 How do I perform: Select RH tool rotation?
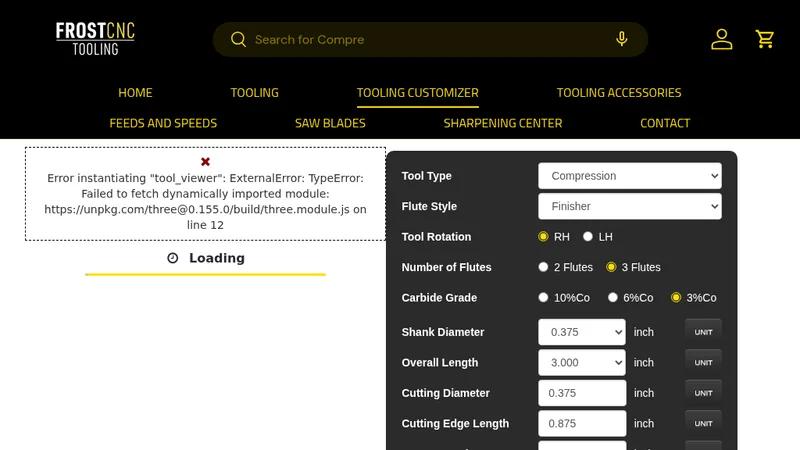(x=543, y=237)
